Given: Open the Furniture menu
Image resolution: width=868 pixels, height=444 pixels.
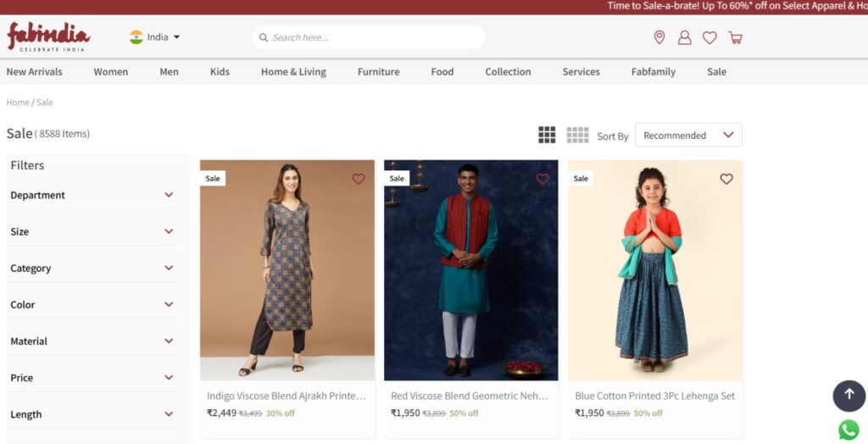Looking at the screenshot, I should click(x=379, y=71).
